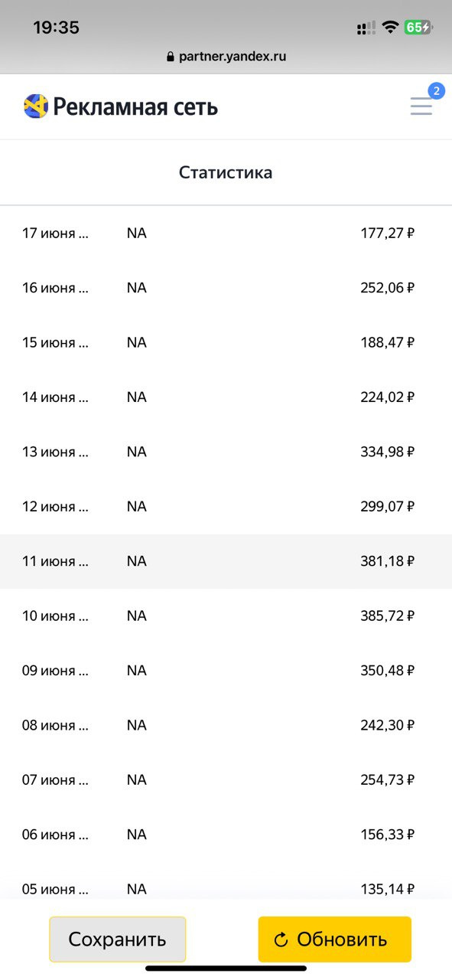The height and width of the screenshot is (980, 452).
Task: Tap the partner.yandex.ru address bar
Action: 226,57
